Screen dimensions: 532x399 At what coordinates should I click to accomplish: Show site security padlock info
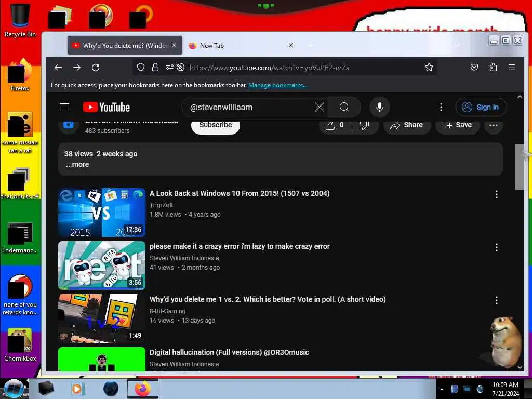[x=155, y=68]
